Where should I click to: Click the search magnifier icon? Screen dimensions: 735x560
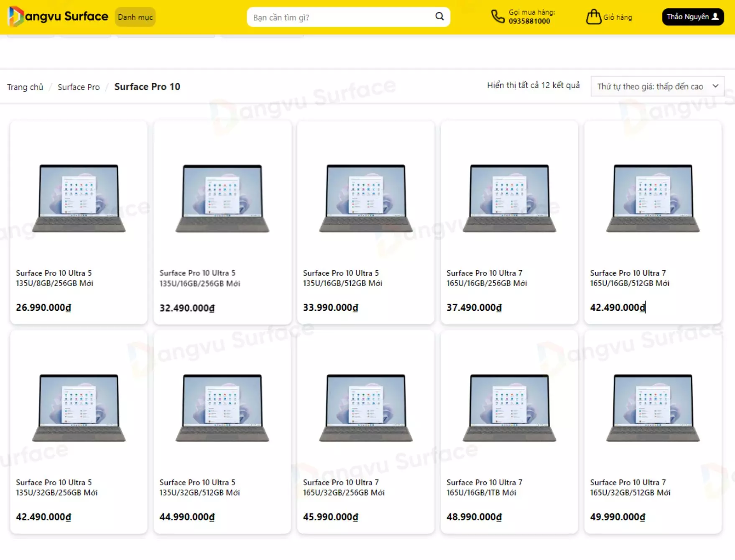pos(439,16)
